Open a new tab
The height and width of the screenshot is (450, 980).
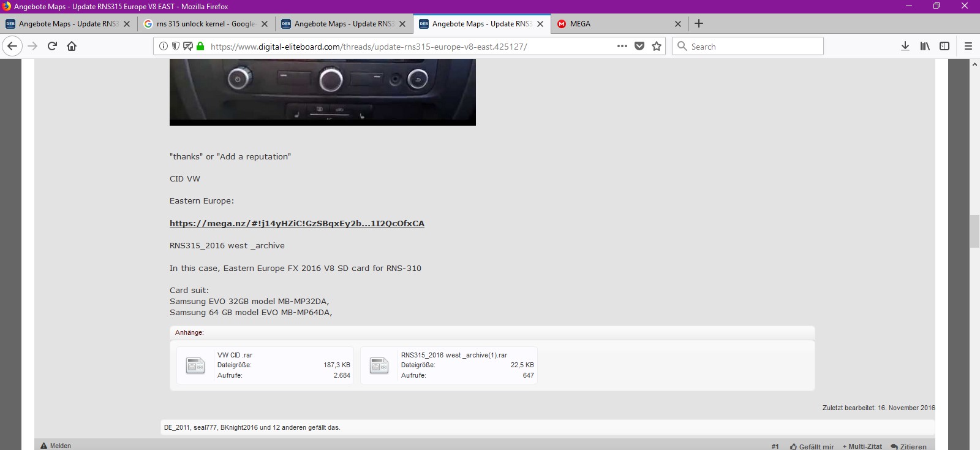[699, 23]
